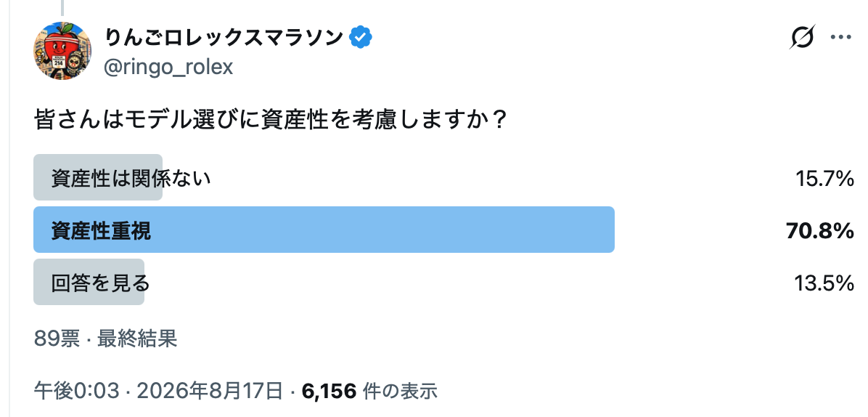Viewport: 868px width, 417px height.
Task: Click the Grok slash-circle icon
Action: (802, 38)
